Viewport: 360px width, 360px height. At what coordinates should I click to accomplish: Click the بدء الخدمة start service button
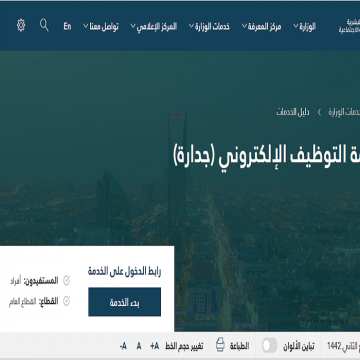pos(125,302)
